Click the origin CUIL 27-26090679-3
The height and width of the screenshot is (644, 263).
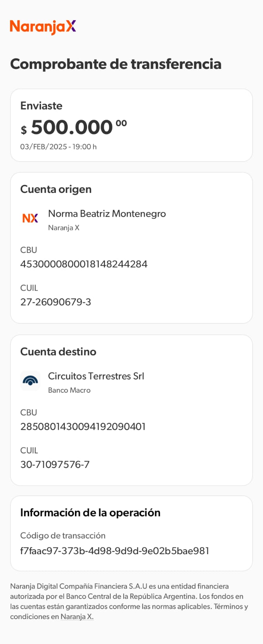pos(56,302)
